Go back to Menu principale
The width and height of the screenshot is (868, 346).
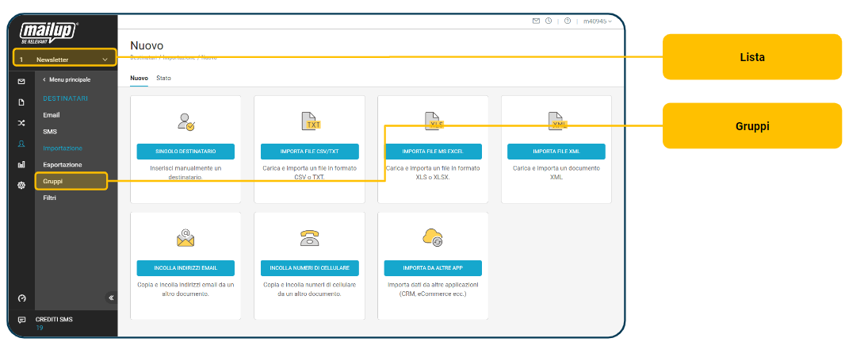67,79
